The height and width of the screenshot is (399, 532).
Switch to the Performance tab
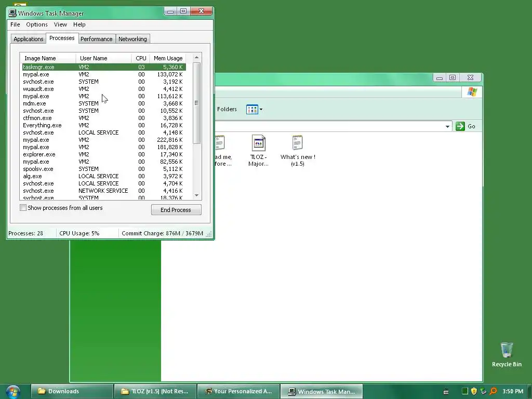click(x=96, y=39)
